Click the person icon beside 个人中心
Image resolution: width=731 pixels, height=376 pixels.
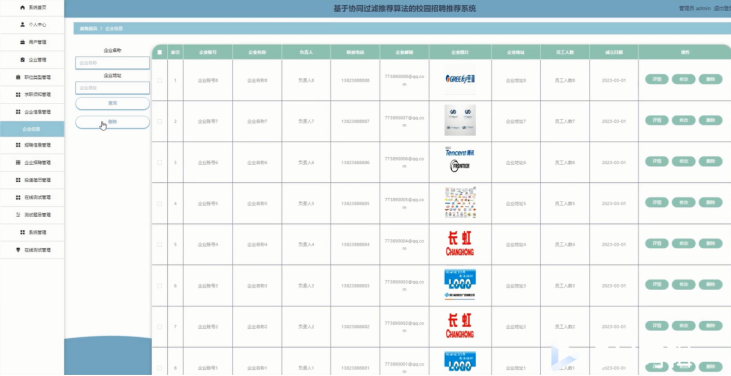tap(22, 25)
